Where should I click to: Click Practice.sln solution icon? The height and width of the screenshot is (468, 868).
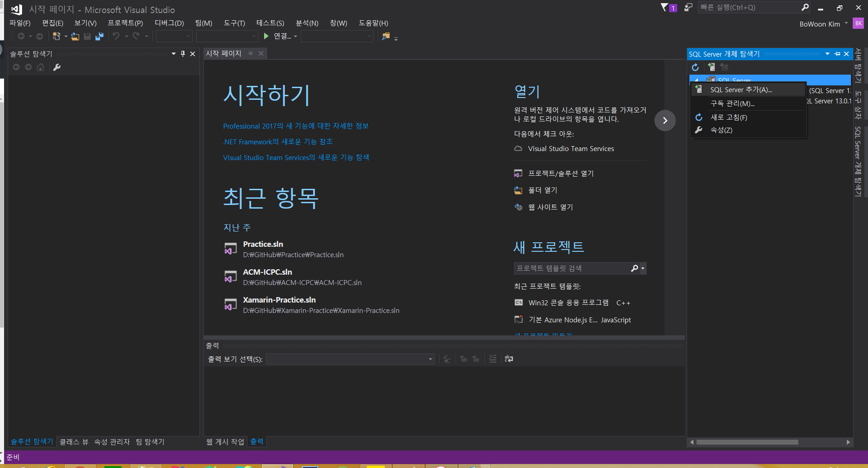coord(230,249)
